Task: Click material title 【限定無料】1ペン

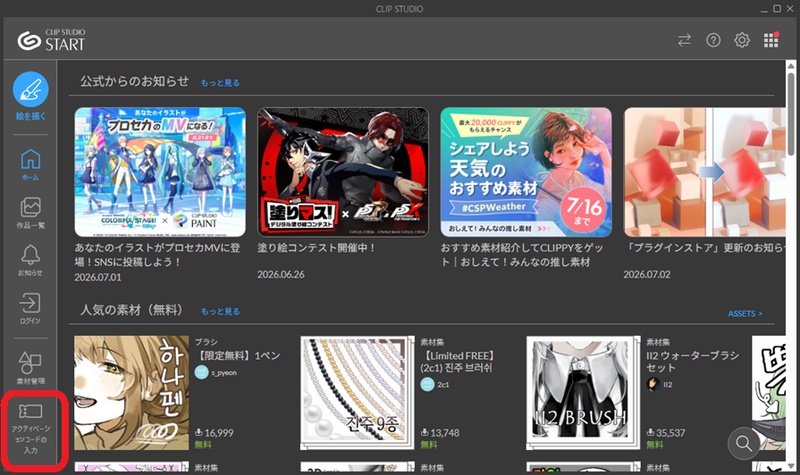Action: tap(237, 356)
